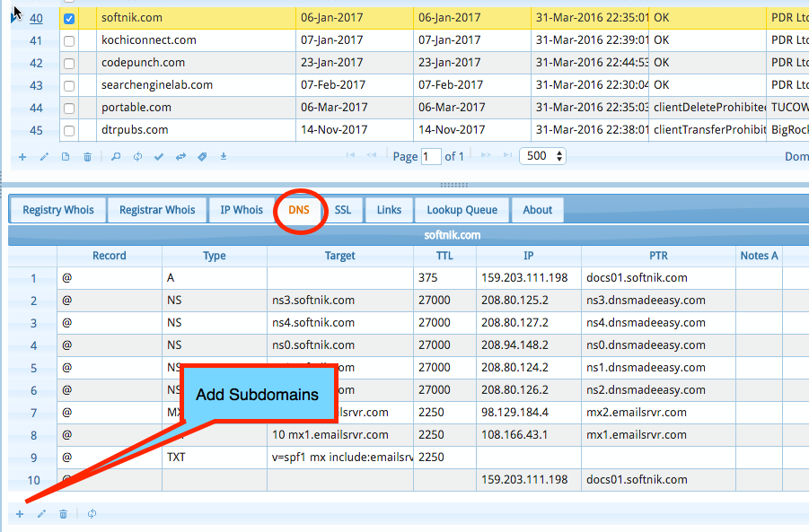Check the dtrpubs.com row checkbox
Viewport: 809px width, 532px height.
click(x=68, y=131)
